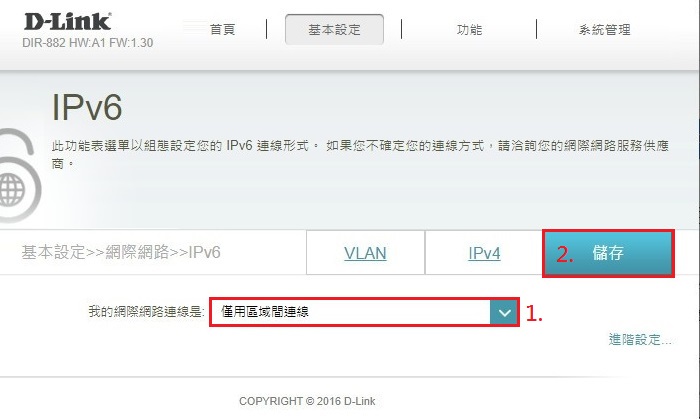The height and width of the screenshot is (419, 700).
Task: Click the COPYRIGHT 2016 D-Link footer
Action: point(307,401)
